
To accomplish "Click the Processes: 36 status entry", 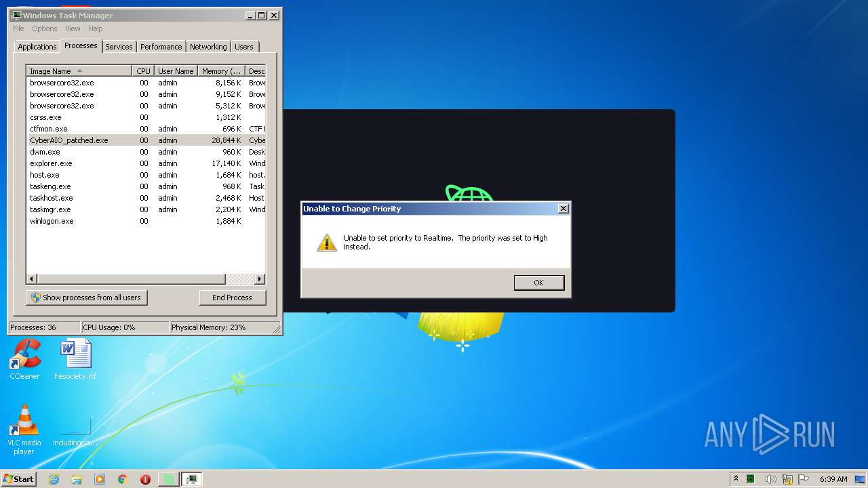I will [44, 327].
